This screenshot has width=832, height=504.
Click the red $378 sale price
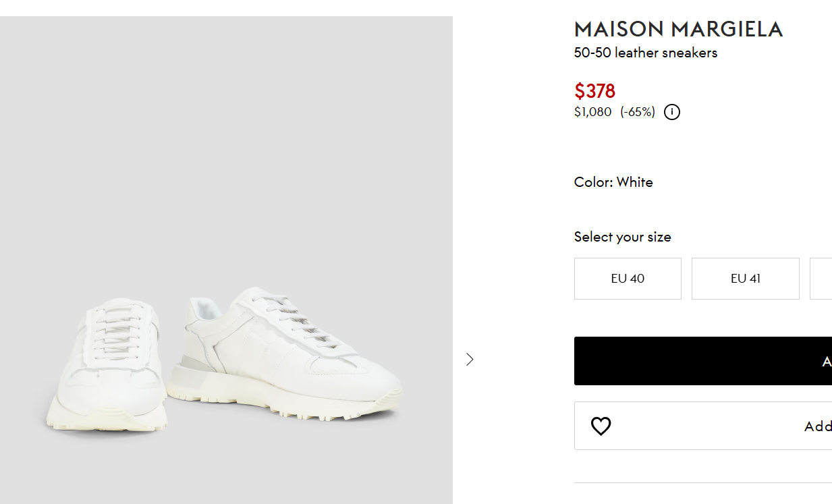tap(594, 91)
